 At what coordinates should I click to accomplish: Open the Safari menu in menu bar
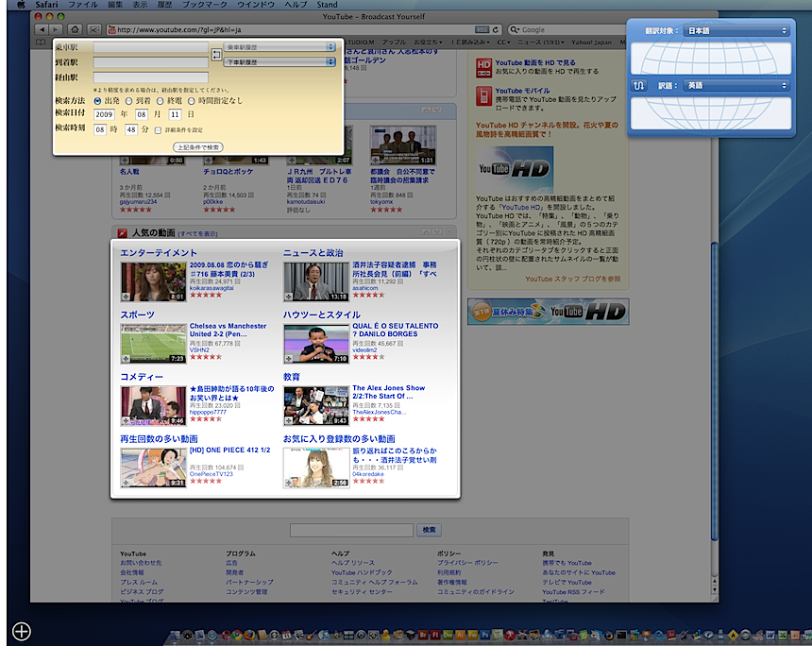pos(46,5)
